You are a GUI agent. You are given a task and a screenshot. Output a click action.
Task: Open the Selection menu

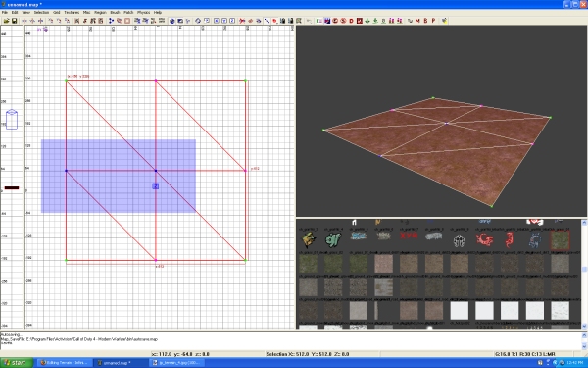tap(41, 12)
